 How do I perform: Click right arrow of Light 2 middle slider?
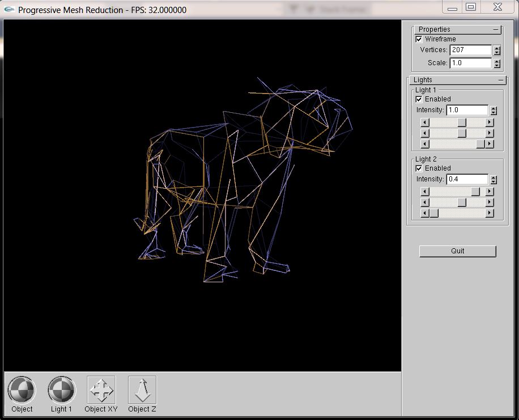pos(490,202)
